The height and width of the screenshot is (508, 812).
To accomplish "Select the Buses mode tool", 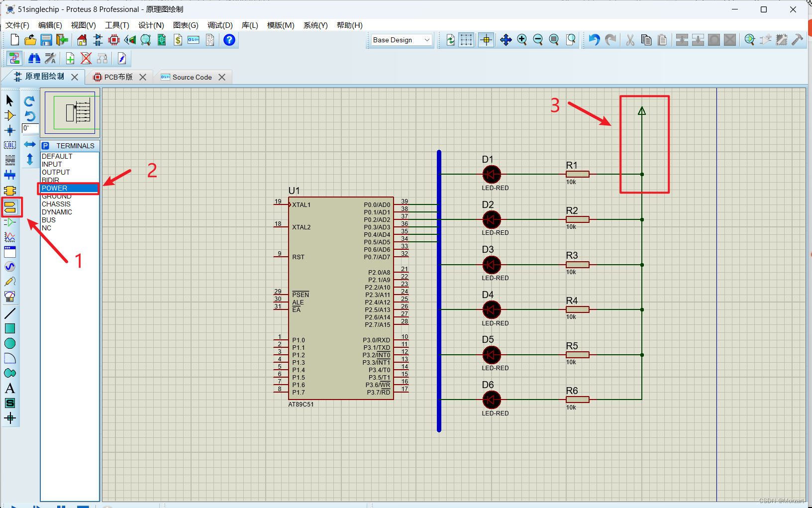I will 10,175.
